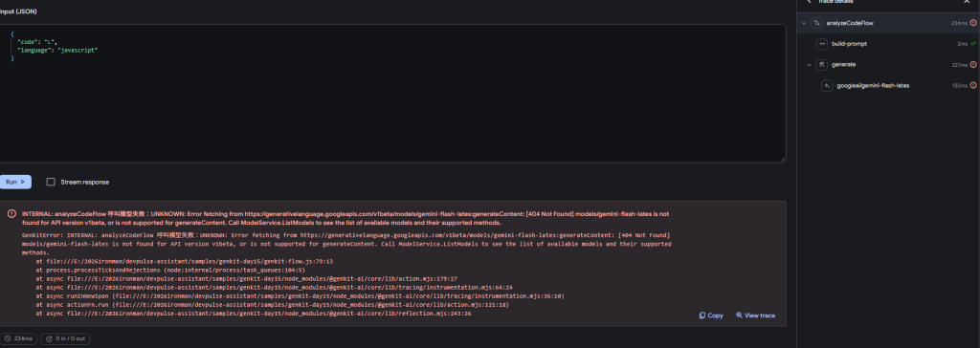
Task: Click the generate step tools icon
Action: click(x=822, y=64)
